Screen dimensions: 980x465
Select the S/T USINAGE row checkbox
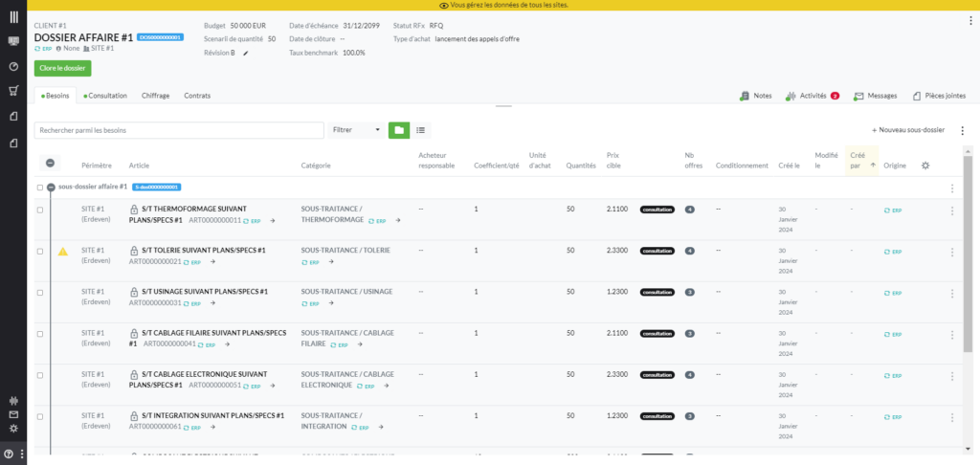[x=40, y=292]
